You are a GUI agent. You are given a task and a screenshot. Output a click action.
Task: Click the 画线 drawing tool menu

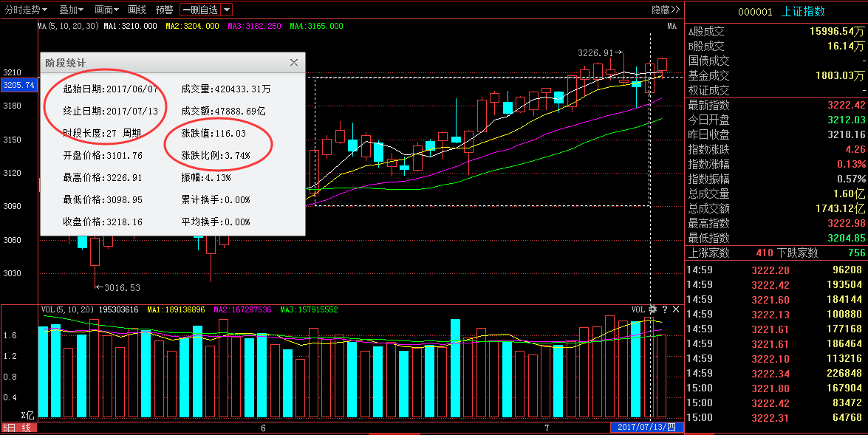(137, 10)
